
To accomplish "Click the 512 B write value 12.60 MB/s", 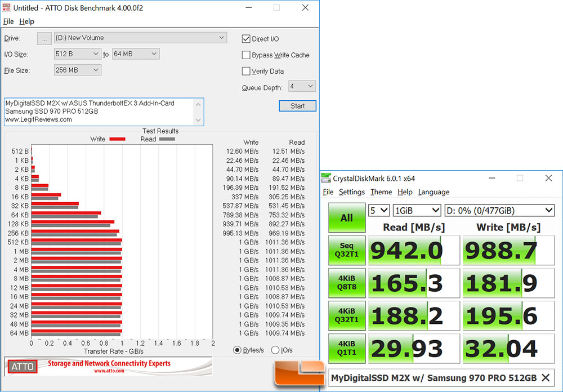I will coord(242,152).
